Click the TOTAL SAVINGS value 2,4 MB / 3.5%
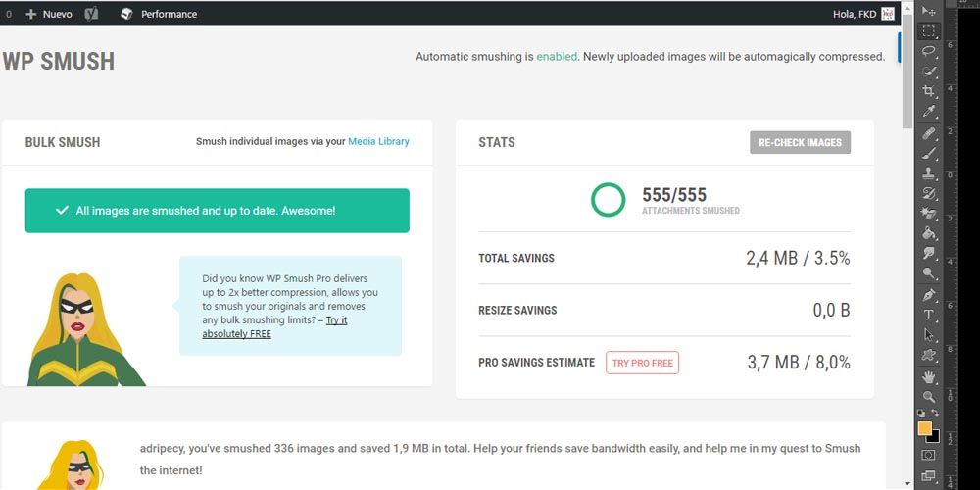 click(x=798, y=258)
